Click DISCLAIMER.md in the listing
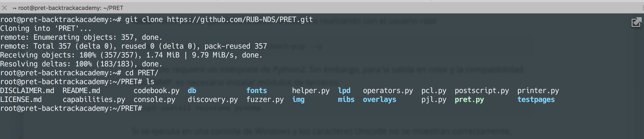644x139 pixels. click(x=27, y=91)
